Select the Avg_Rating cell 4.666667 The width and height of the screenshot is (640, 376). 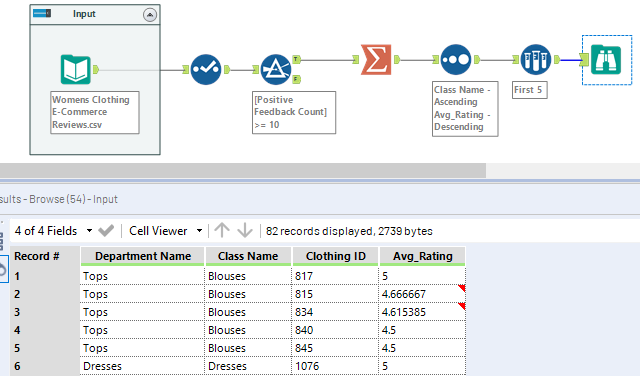click(422, 294)
